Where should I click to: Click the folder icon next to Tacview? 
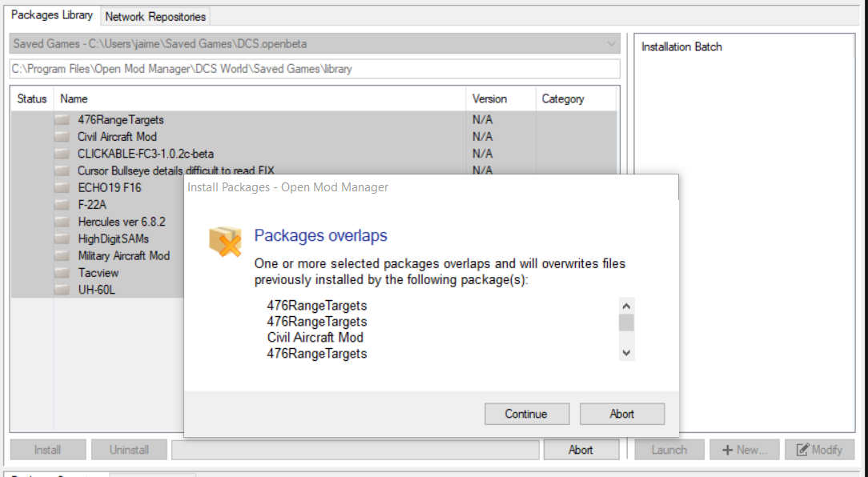click(x=62, y=273)
